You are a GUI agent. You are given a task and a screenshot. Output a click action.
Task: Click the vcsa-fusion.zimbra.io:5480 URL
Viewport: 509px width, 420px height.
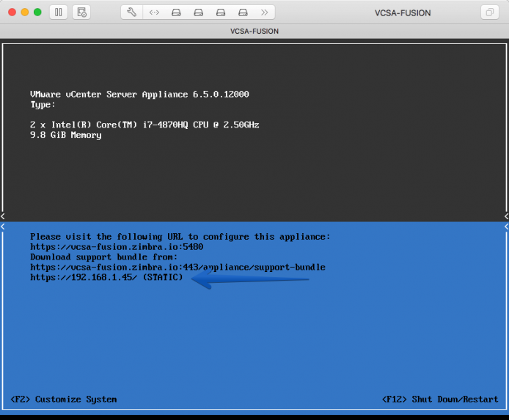117,247
